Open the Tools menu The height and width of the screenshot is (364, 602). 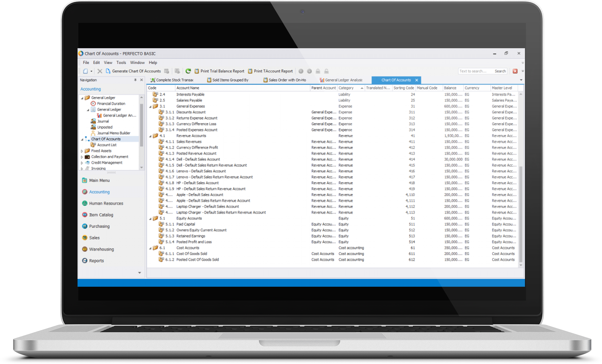click(121, 62)
